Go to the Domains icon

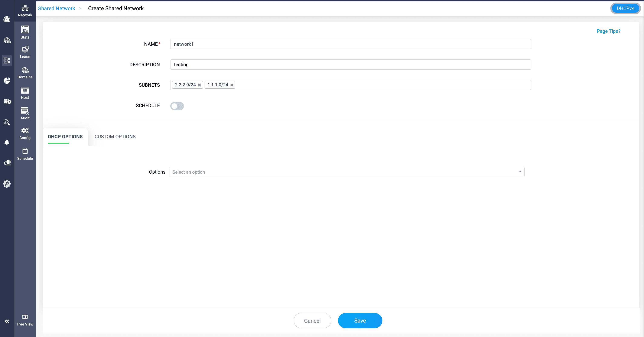[x=25, y=73]
